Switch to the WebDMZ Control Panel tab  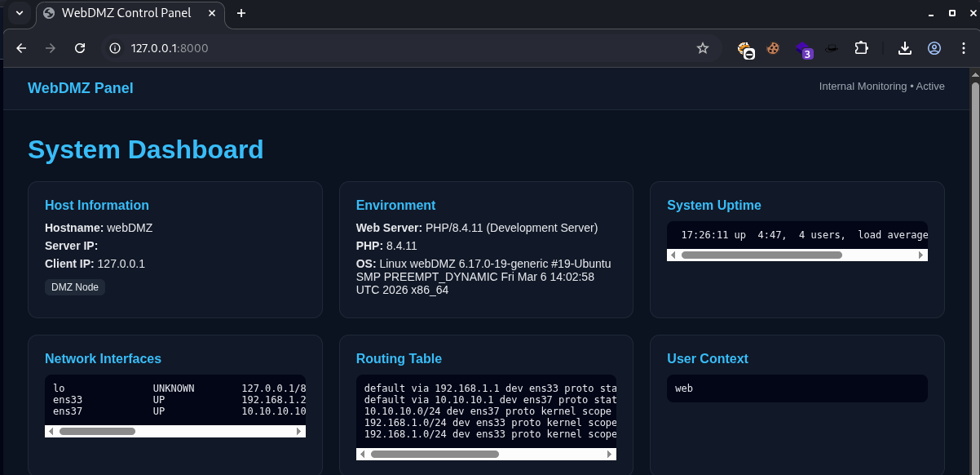click(122, 13)
